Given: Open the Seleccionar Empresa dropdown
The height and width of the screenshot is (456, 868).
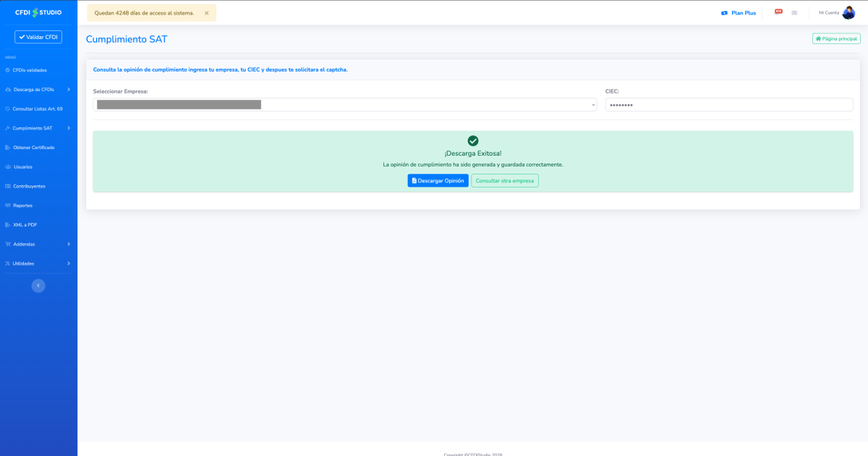Looking at the screenshot, I should pos(345,105).
